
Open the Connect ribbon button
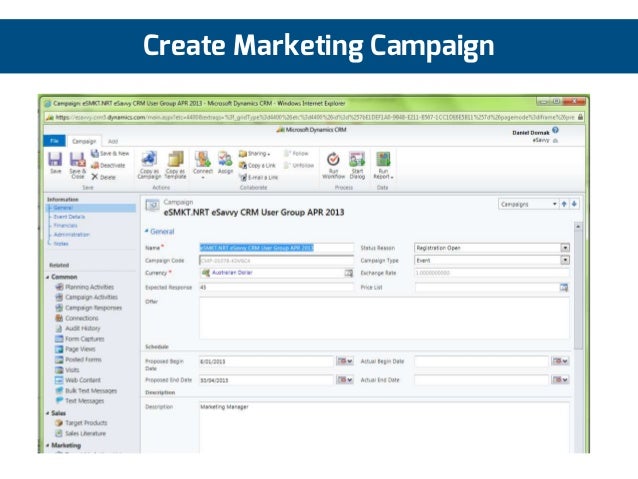(203, 164)
